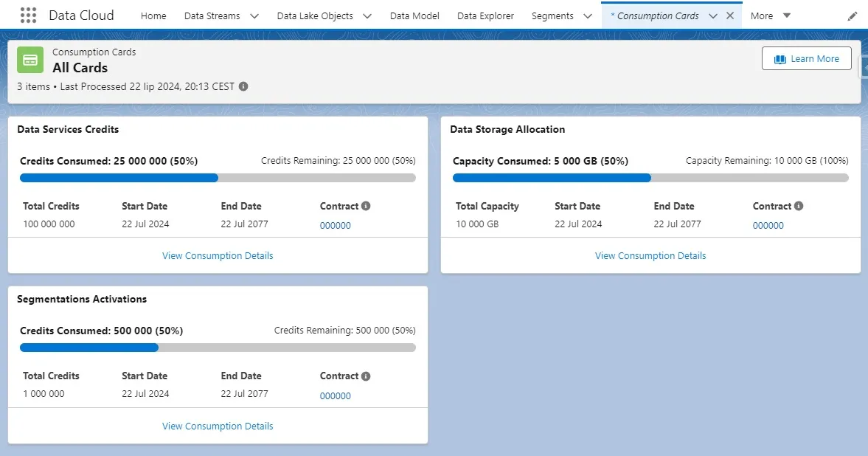Click the Data Services Credits progress bar

point(218,178)
